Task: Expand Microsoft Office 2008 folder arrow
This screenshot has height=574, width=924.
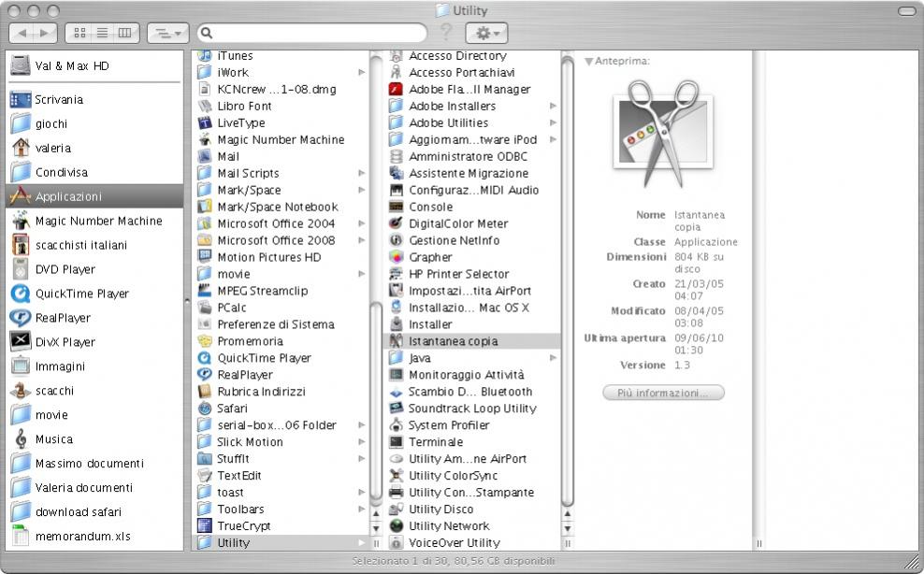Action: pos(361,240)
